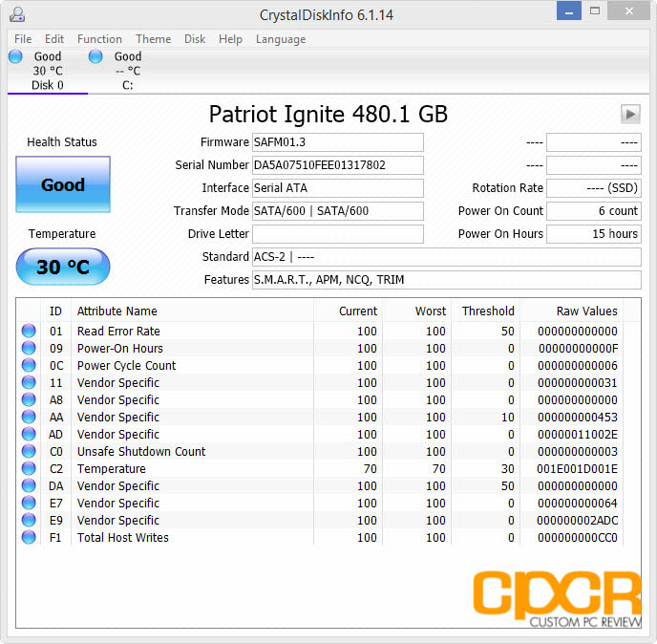Click status orb for attribute AA
The image size is (657, 644).
click(x=29, y=417)
